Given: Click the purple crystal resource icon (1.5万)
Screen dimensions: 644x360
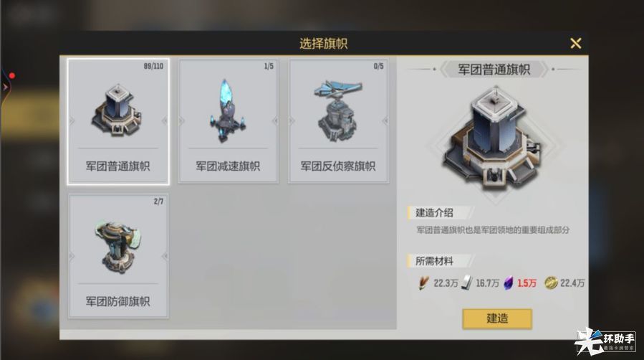Looking at the screenshot, I should [509, 283].
